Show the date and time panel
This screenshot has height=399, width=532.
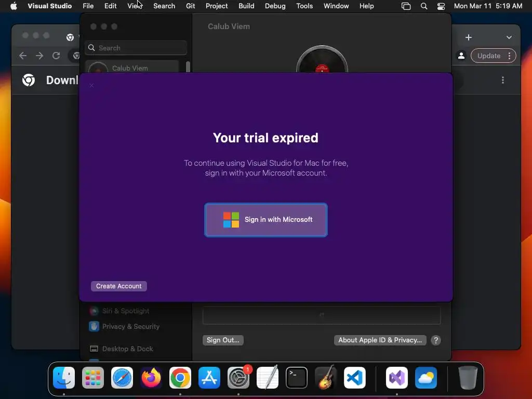click(x=488, y=6)
